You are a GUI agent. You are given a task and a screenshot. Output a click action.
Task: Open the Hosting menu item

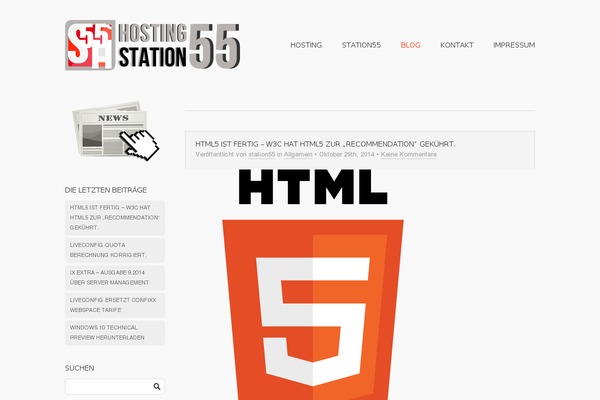pyautogui.click(x=306, y=45)
